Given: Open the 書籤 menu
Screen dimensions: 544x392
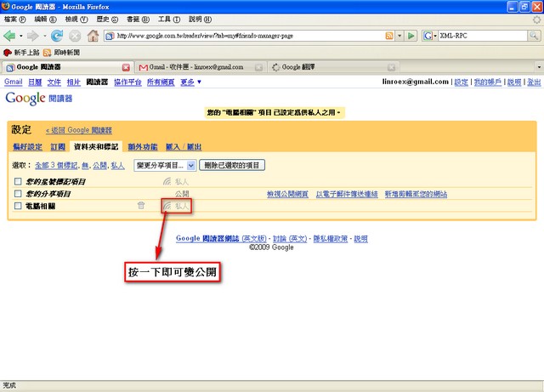Looking at the screenshot, I should pos(138,20).
